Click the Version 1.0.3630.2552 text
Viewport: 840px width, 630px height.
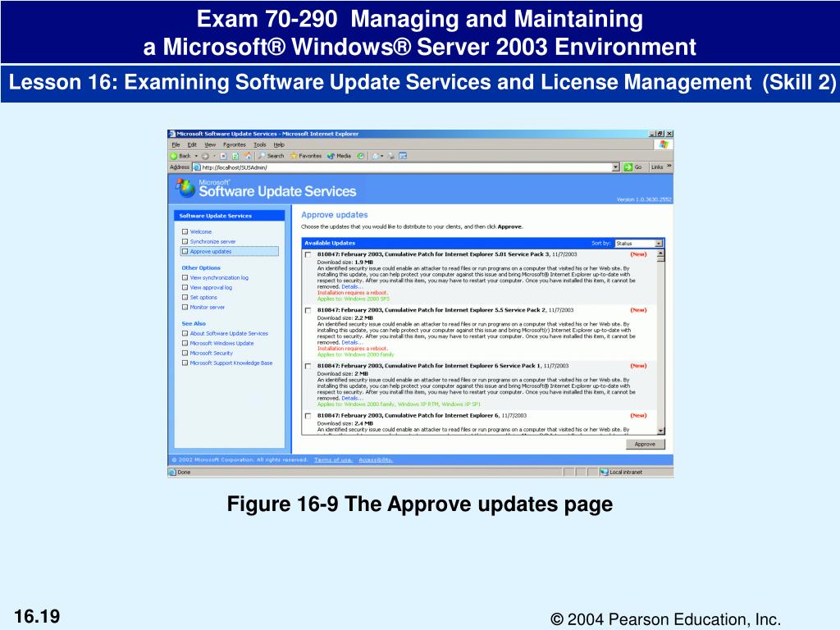pyautogui.click(x=644, y=199)
